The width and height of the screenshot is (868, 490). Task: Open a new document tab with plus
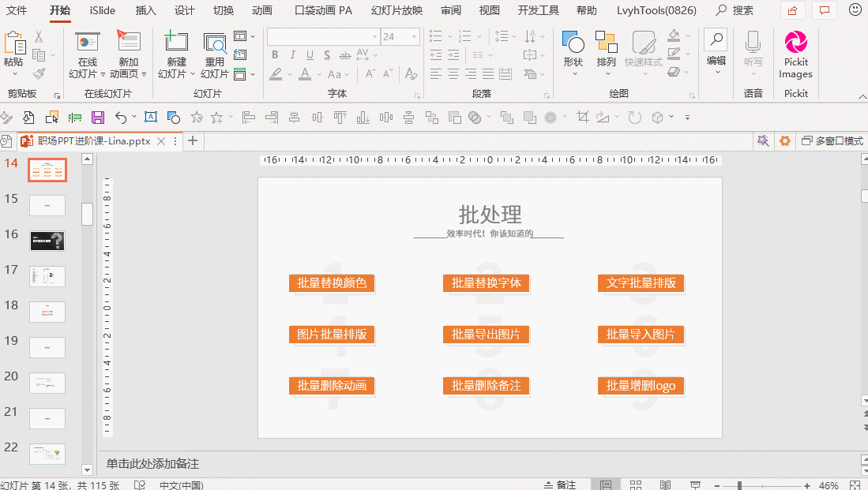click(x=193, y=140)
